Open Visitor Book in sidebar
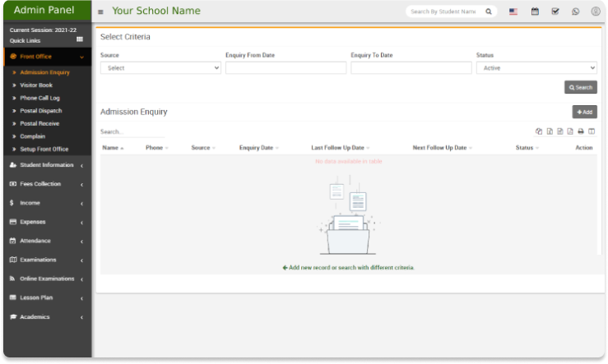Image resolution: width=608 pixels, height=364 pixels. 36,85
